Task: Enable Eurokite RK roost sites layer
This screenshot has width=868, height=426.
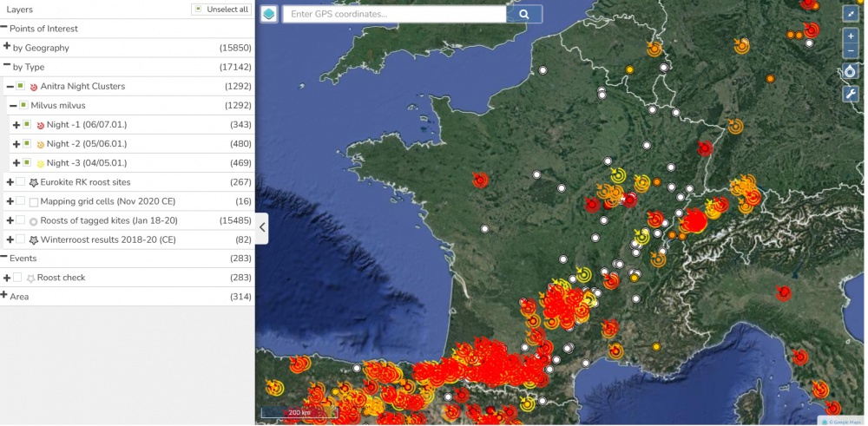Action: pos(21,182)
